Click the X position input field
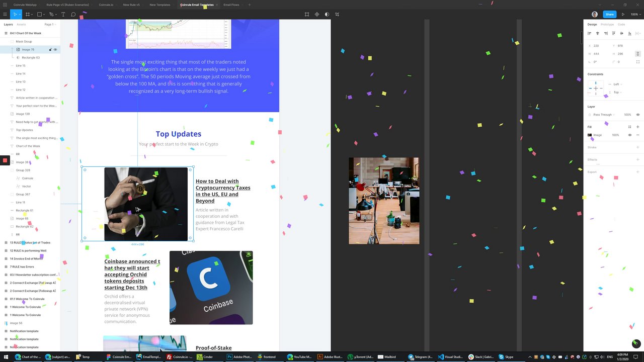The height and width of the screenshot is (362, 644). (599, 46)
